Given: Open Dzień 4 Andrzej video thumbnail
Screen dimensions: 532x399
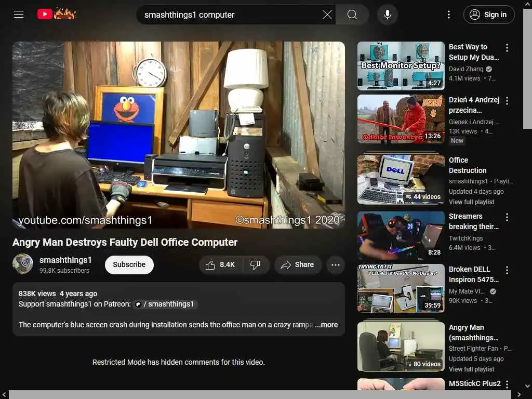Looking at the screenshot, I should pos(401,119).
